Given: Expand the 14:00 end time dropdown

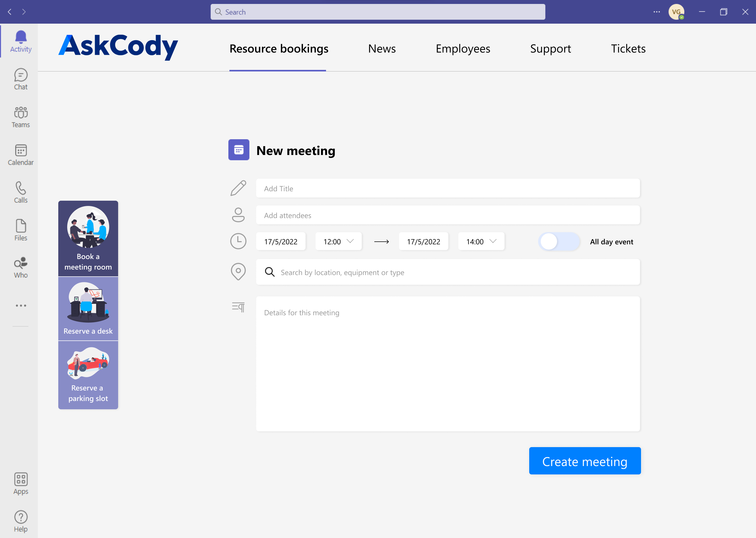Looking at the screenshot, I should [x=481, y=241].
